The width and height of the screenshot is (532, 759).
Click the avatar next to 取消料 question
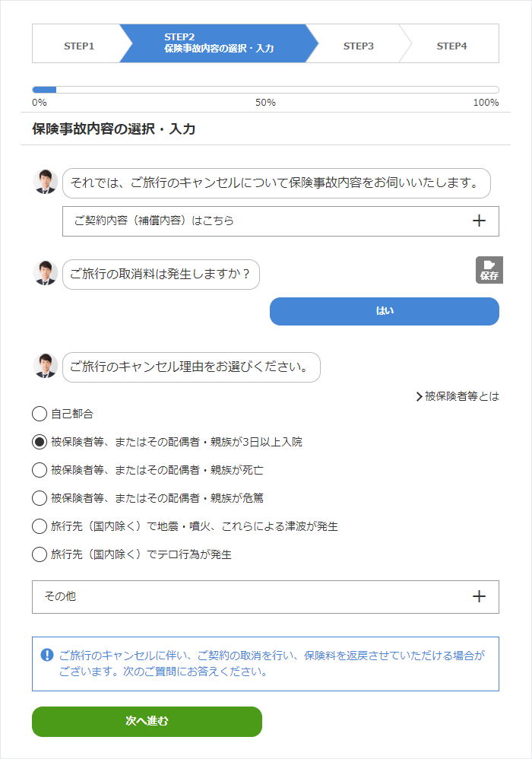46,272
